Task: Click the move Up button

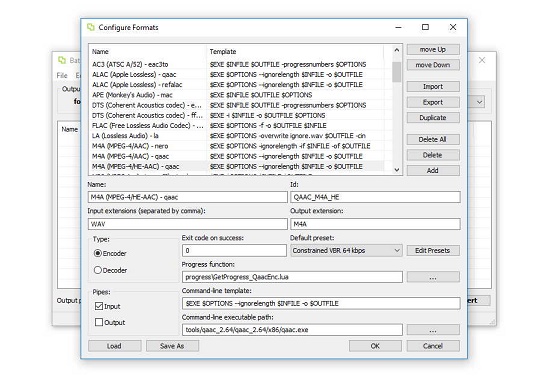Action: [433, 49]
